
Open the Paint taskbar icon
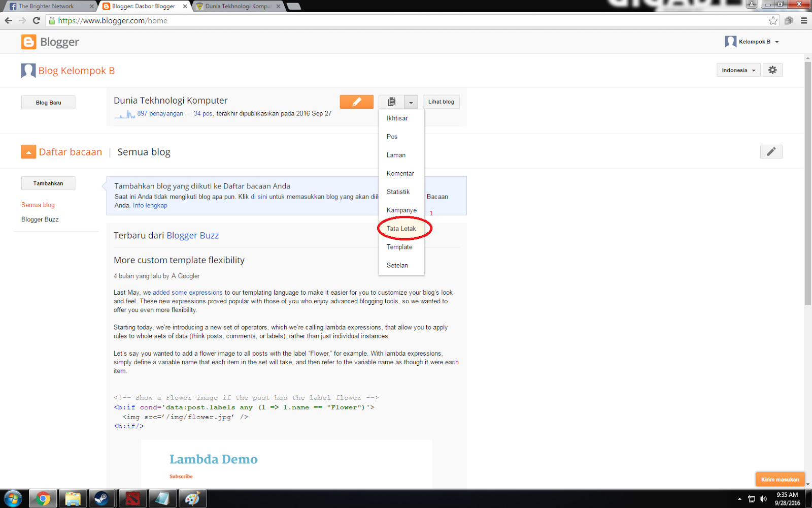click(192, 499)
